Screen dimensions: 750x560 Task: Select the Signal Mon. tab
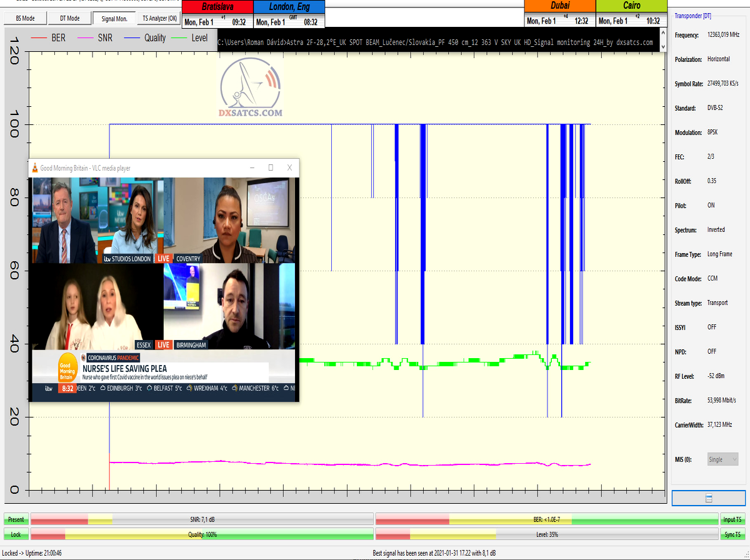tap(114, 19)
